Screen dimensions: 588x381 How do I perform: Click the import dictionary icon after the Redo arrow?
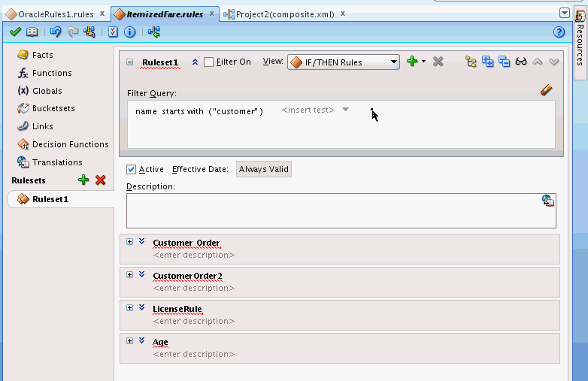89,32
